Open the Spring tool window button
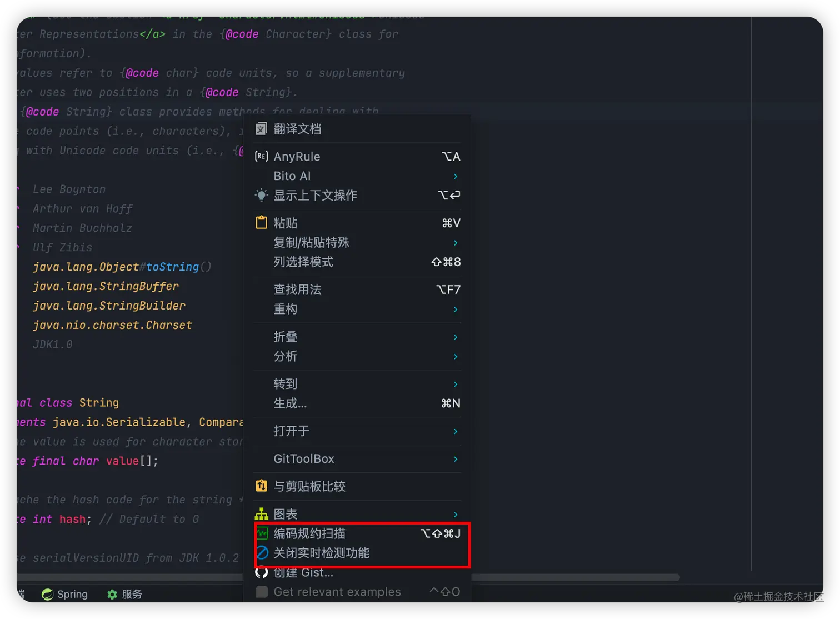 point(64,594)
